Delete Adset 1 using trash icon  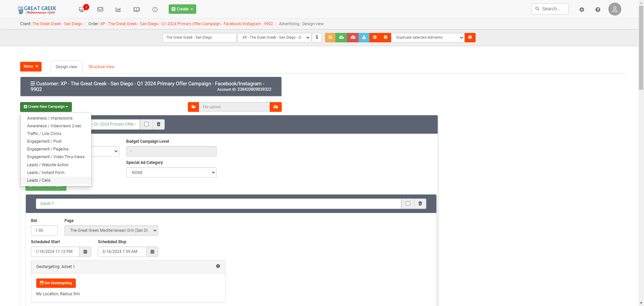(x=420, y=204)
